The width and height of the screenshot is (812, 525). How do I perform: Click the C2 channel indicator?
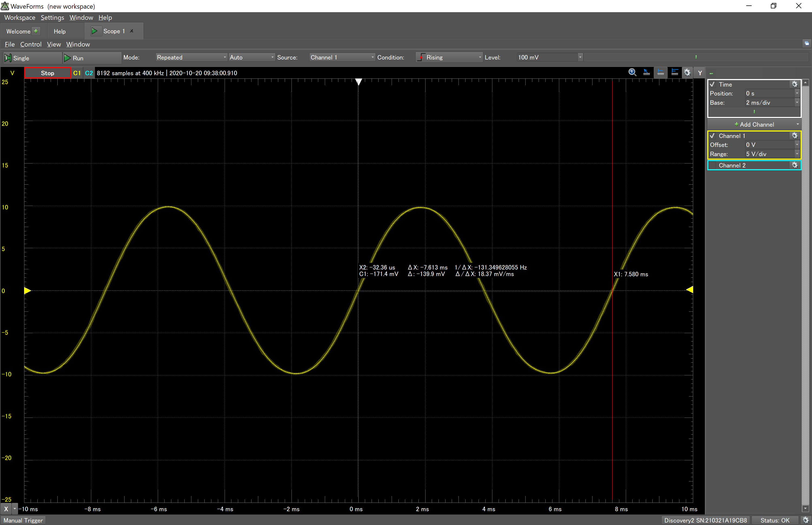point(89,73)
